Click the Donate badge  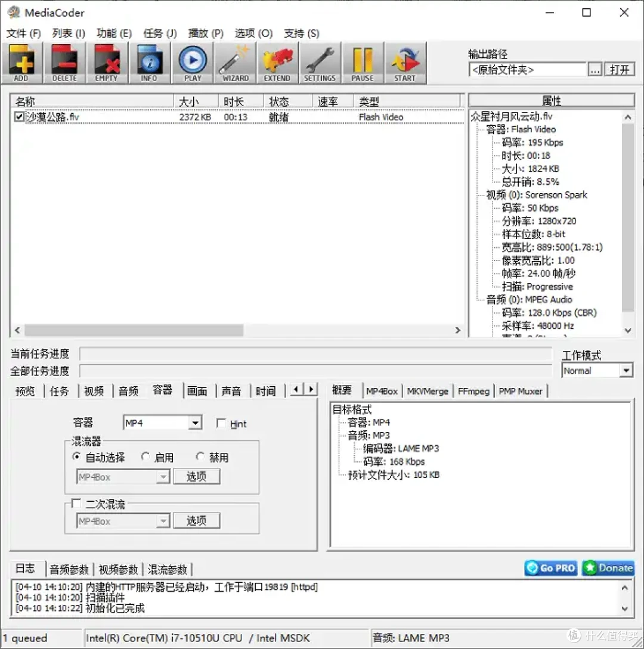(x=608, y=568)
